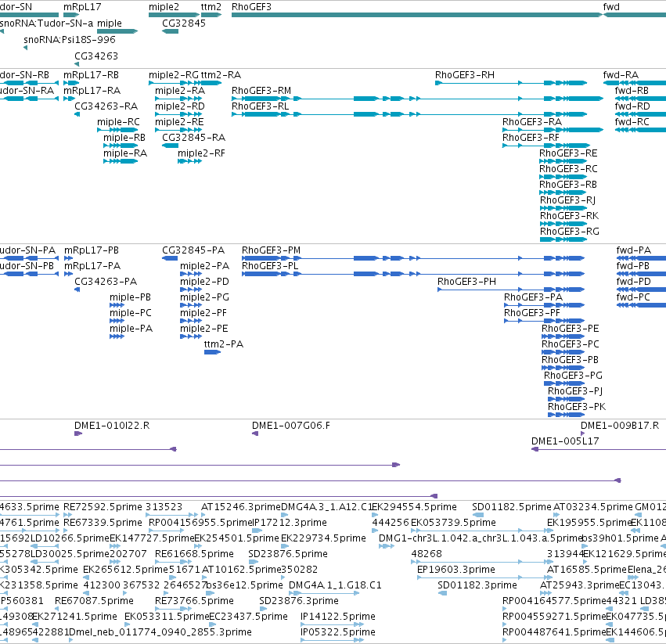Click protein CG32845-PA label
This screenshot has height=644, width=666.
(x=193, y=250)
